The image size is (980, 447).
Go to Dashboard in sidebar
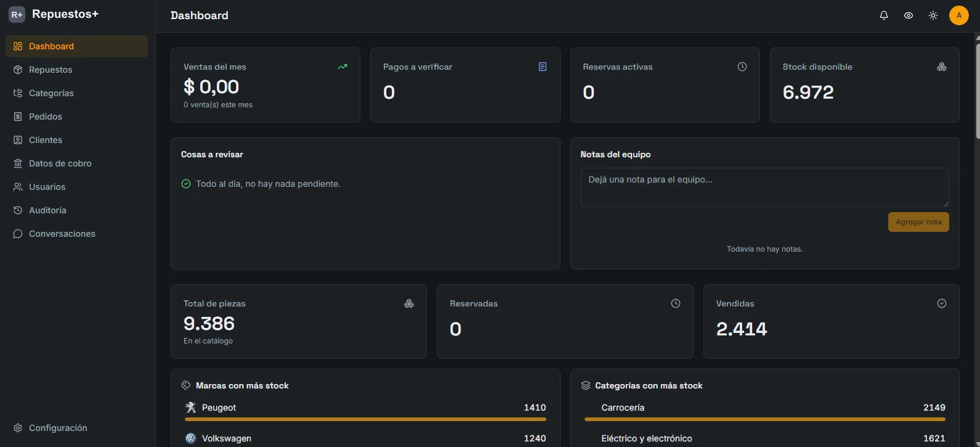(x=77, y=46)
